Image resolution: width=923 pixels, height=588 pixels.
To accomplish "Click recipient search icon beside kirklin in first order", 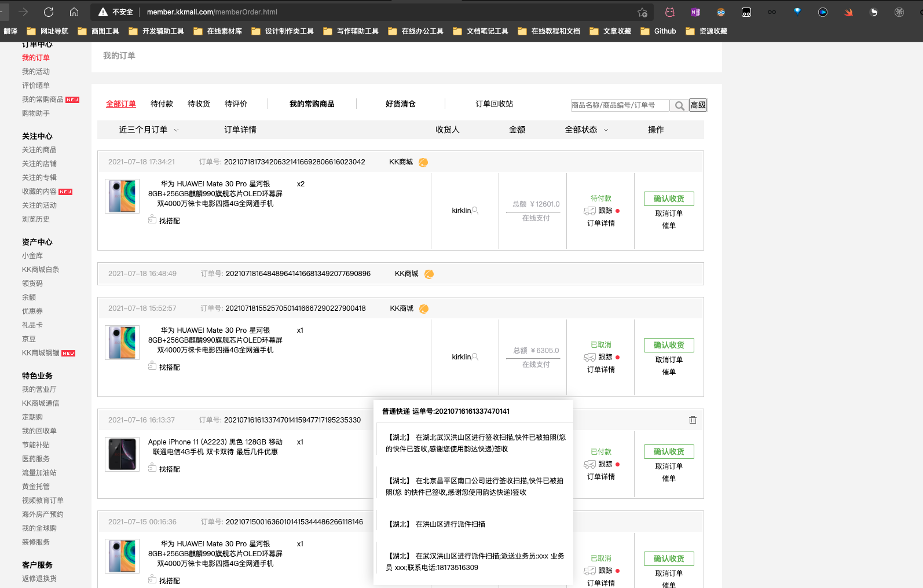I will 475,211.
